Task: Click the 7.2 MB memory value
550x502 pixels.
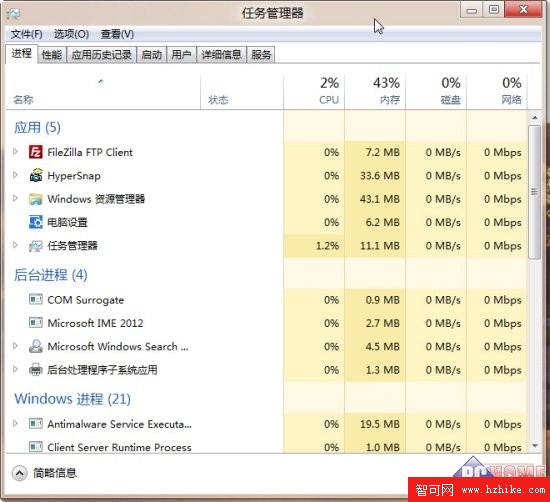Action: [383, 152]
